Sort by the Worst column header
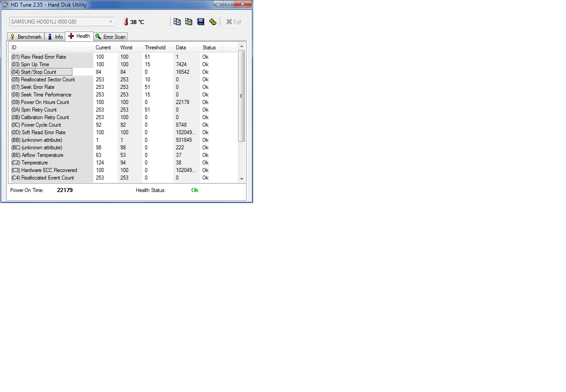The image size is (566, 392). click(130, 48)
